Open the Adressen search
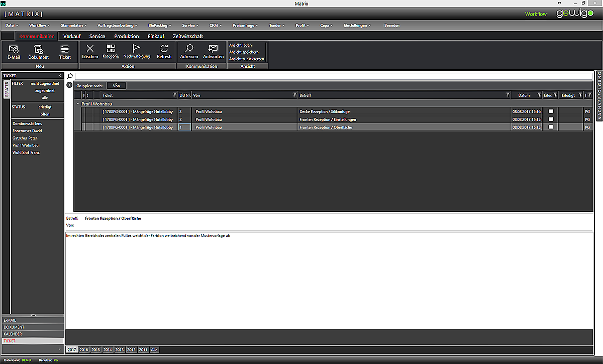Screen dimensions: 603x364 tap(189, 51)
